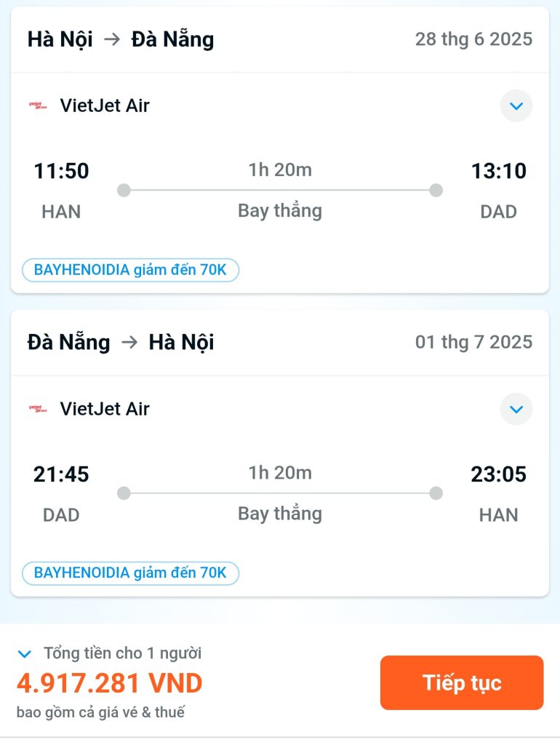Click the VietJet Air logo on the outbound flight
The image size is (560, 745).
[x=38, y=105]
